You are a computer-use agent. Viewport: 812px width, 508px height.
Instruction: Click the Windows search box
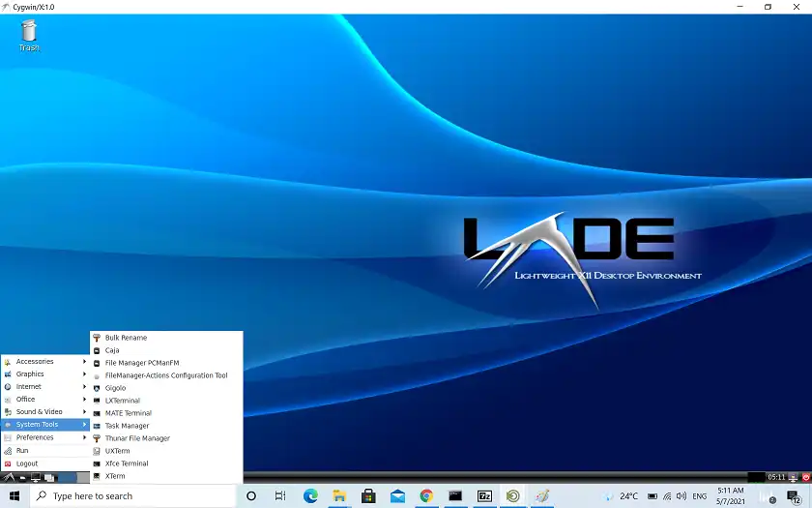(132, 496)
